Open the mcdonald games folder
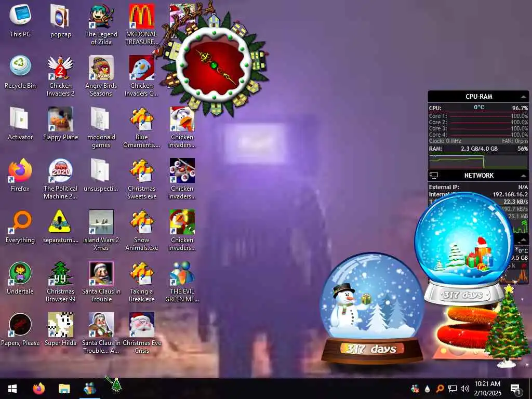 [101, 127]
